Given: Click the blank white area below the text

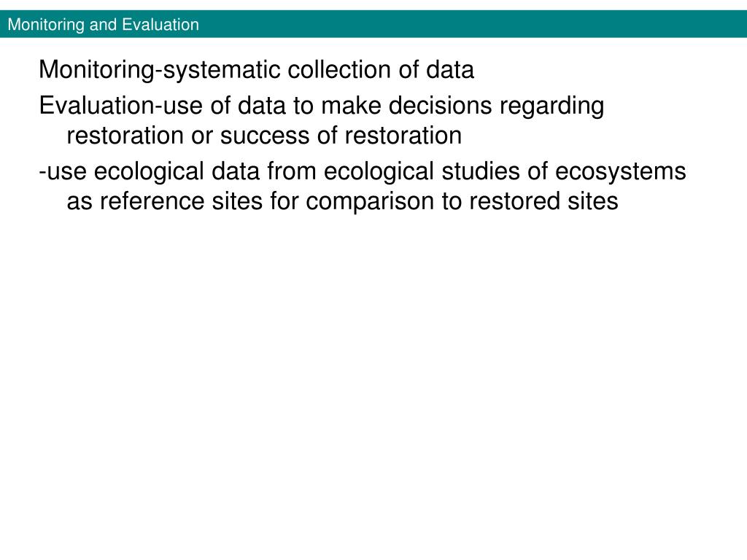Looking at the screenshot, I should point(373,381).
